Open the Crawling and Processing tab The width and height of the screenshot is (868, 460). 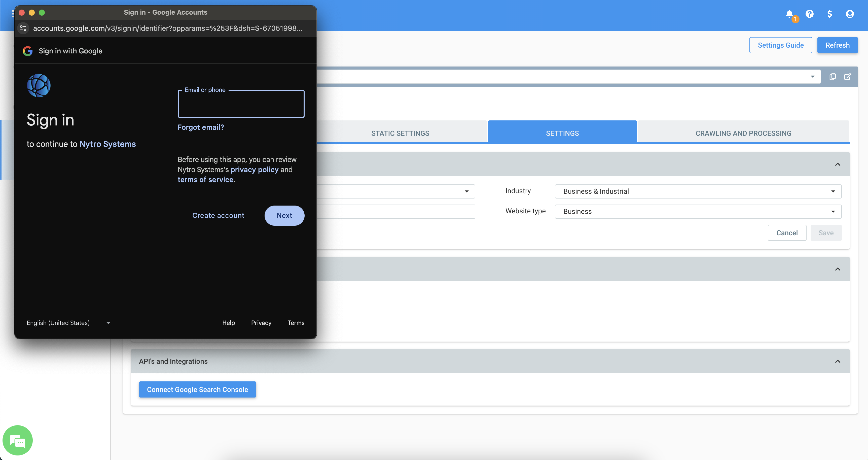click(x=743, y=133)
